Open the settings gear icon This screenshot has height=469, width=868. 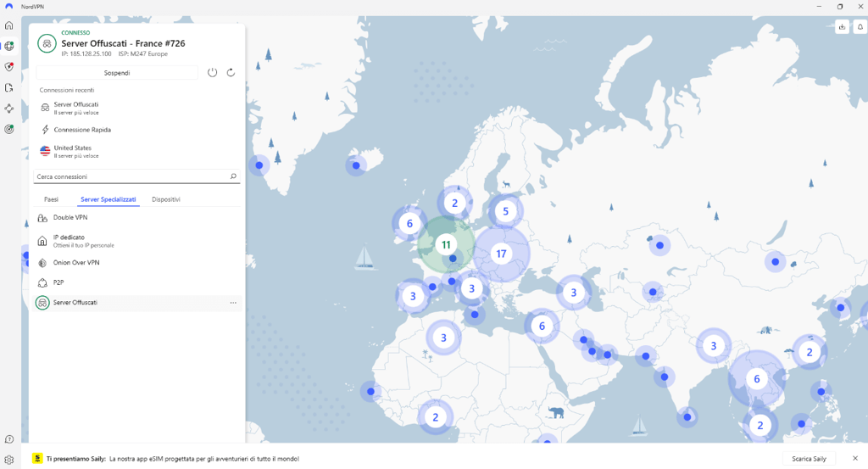pyautogui.click(x=8, y=460)
